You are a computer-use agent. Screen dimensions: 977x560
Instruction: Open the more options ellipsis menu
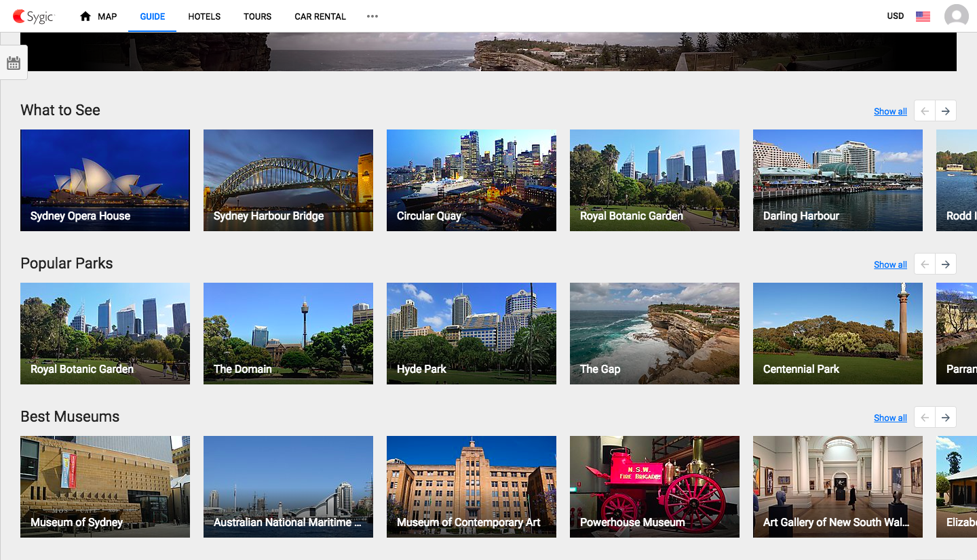(372, 16)
